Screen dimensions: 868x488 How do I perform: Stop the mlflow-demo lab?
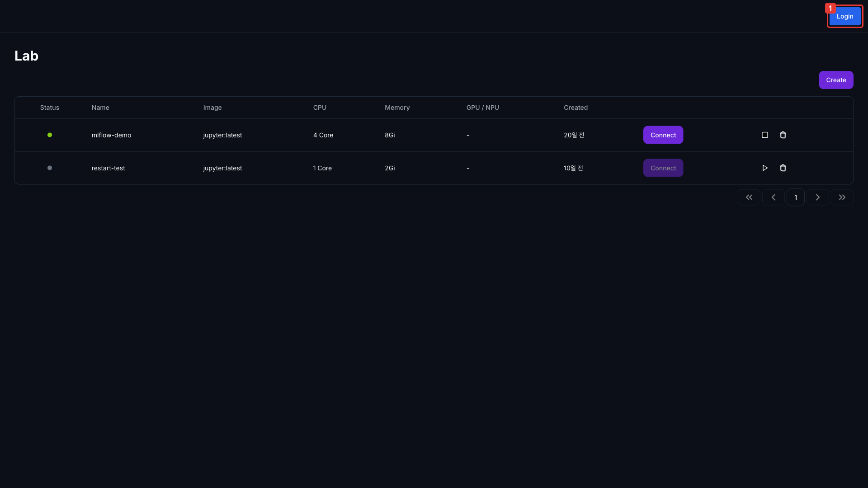[x=764, y=135]
